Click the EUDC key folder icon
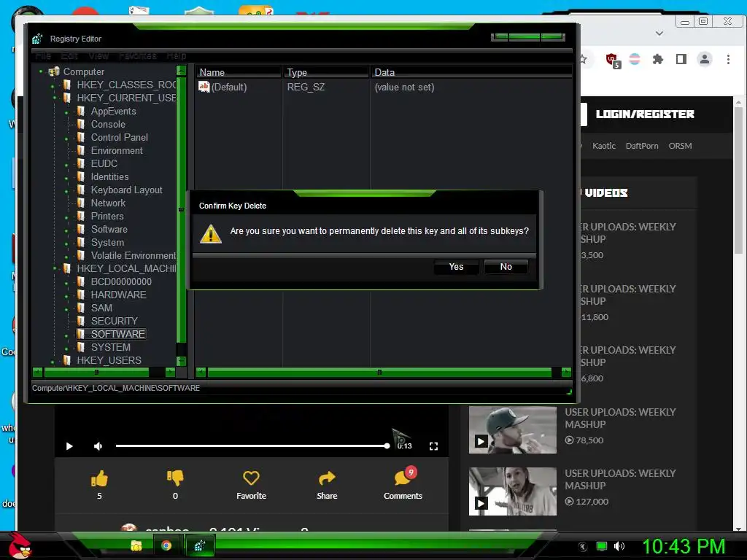This screenshot has height=560, width=747. pyautogui.click(x=80, y=163)
